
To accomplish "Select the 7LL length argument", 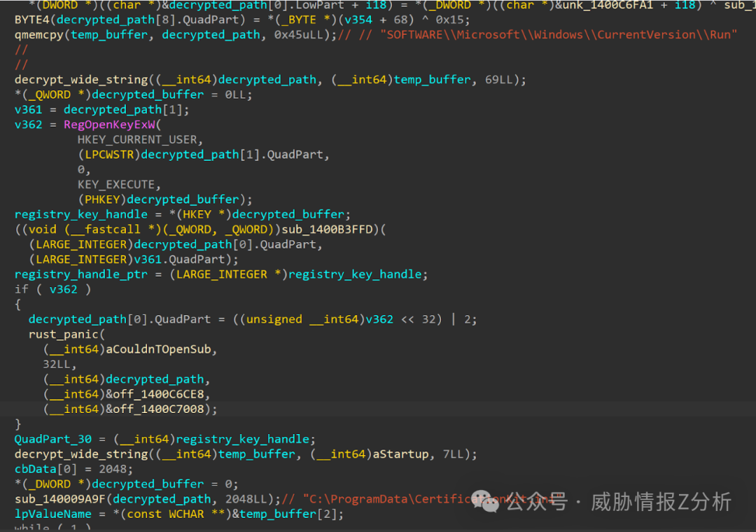I will (x=453, y=454).
